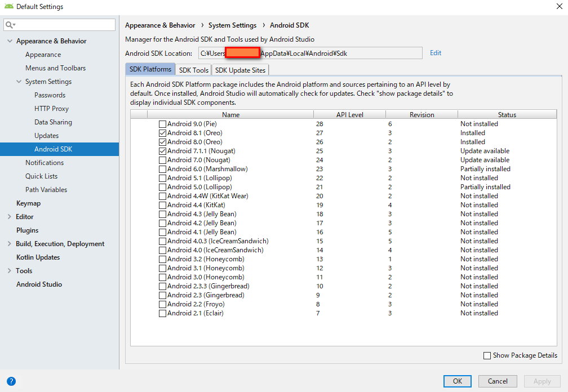Check Android 6.0 (Marshmallow) checkbox
Image resolution: width=568 pixels, height=392 pixels.
162,170
